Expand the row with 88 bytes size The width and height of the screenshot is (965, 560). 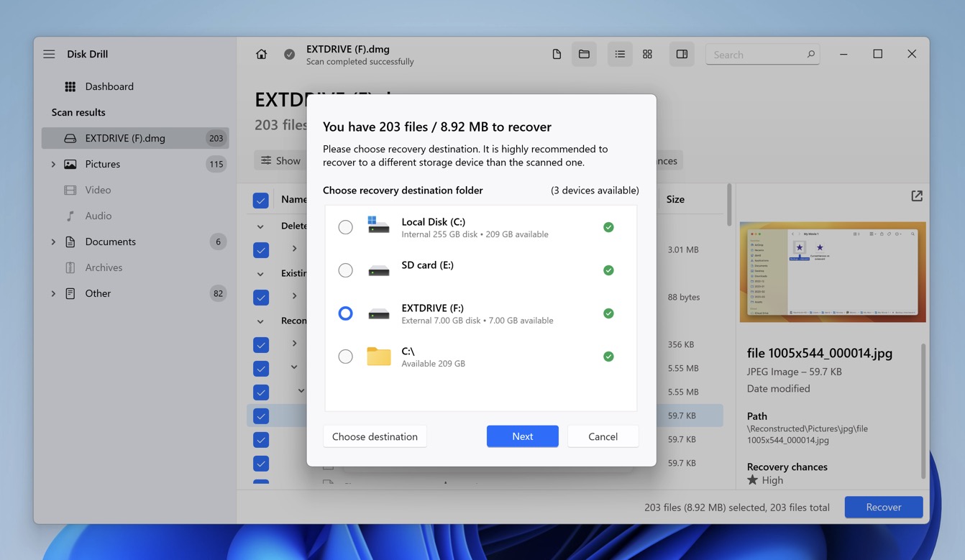coord(294,296)
